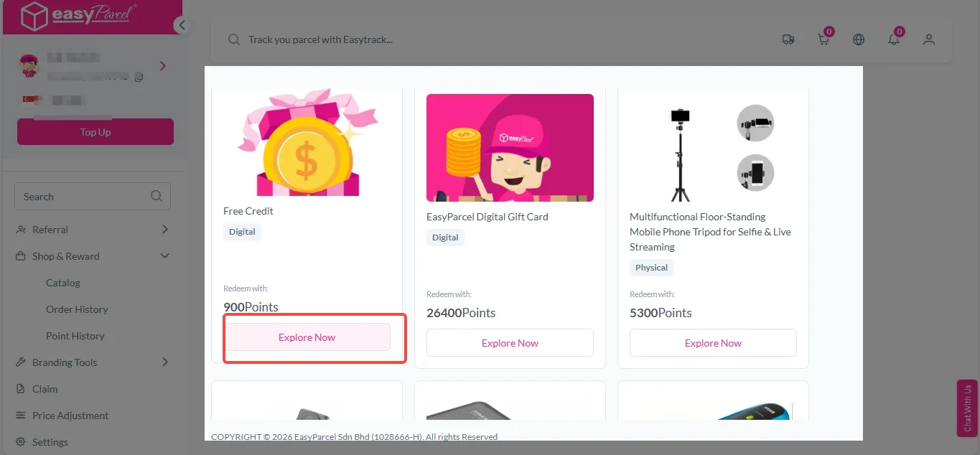Click Explore Now for Digital Gift Card
This screenshot has height=455, width=980.
pyautogui.click(x=510, y=343)
